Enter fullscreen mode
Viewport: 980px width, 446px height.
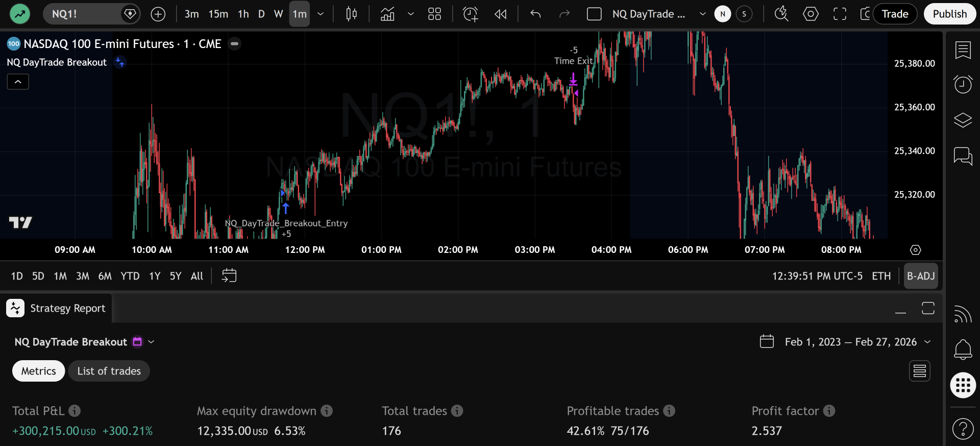point(840,14)
